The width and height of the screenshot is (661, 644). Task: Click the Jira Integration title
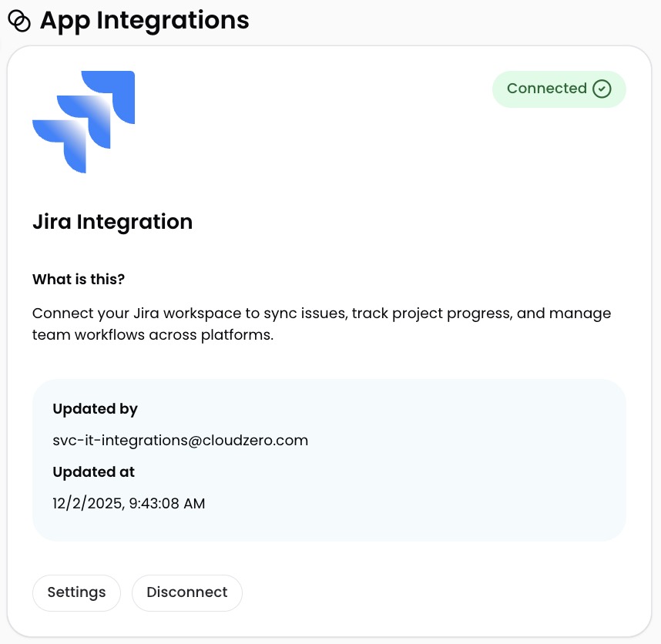(112, 222)
